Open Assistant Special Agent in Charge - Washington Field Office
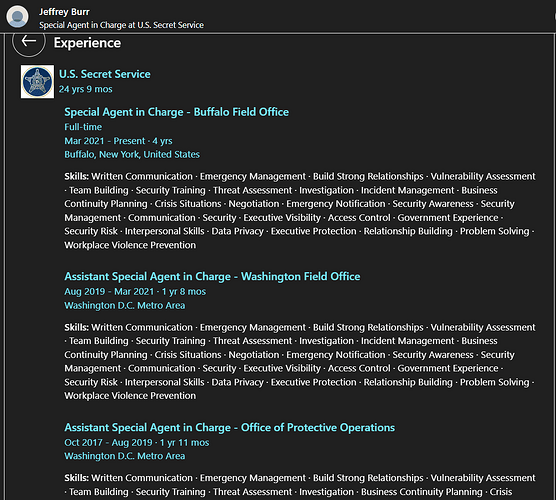 (x=212, y=277)
